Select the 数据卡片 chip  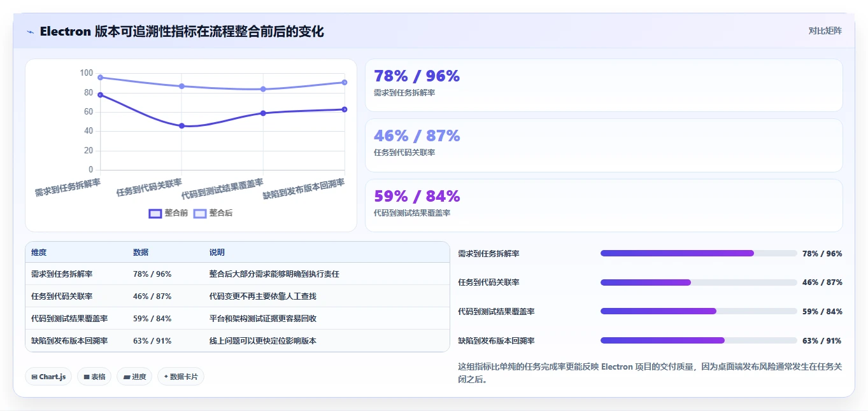(x=181, y=377)
